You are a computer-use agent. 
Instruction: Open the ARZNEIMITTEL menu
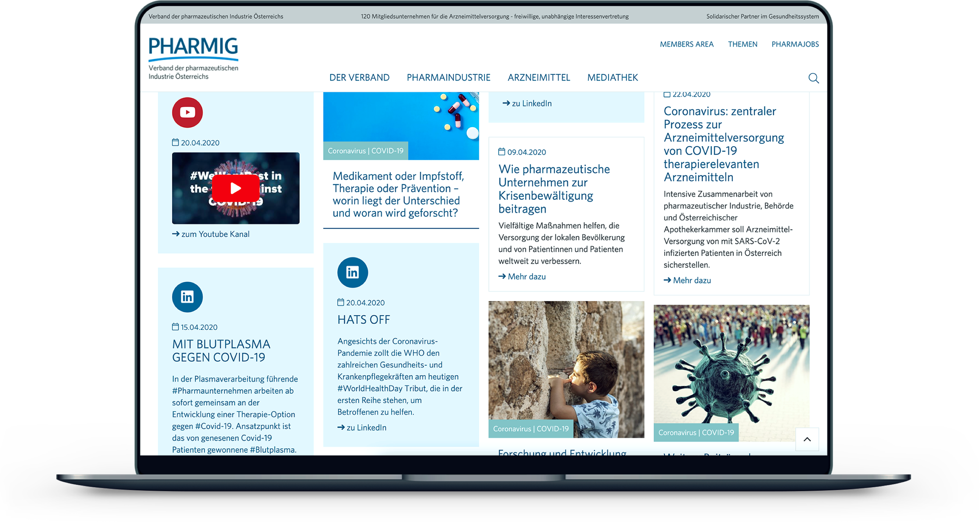coord(539,77)
